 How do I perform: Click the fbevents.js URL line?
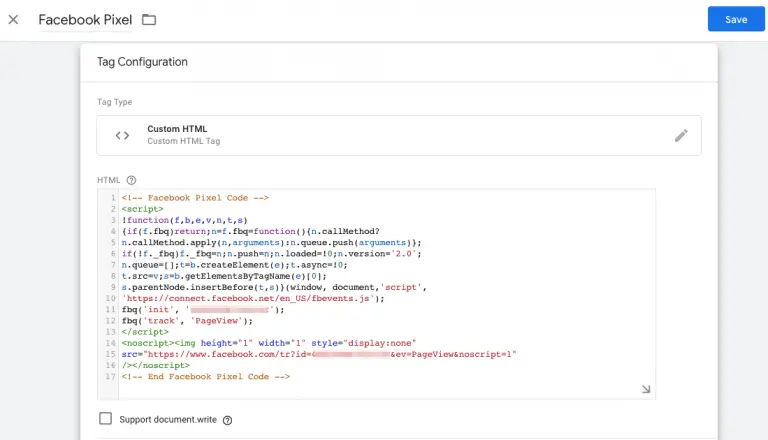pyautogui.click(x=253, y=298)
